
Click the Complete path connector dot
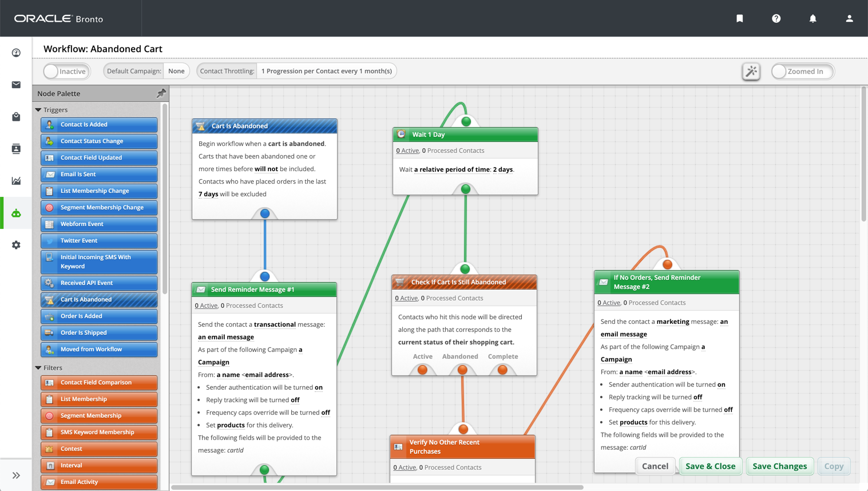pos(502,370)
